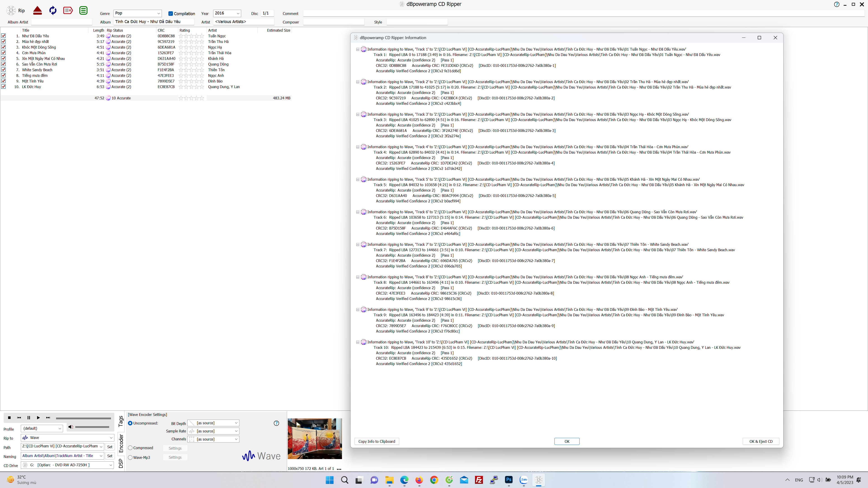Screen dimensions: 868x488
Task: Uncheck track 5 Xin Một Ngày Mai
Action: pos(3,58)
